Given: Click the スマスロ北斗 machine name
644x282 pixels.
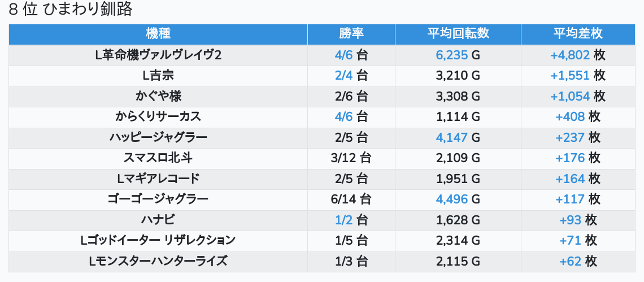Looking at the screenshot, I should pos(158,158).
